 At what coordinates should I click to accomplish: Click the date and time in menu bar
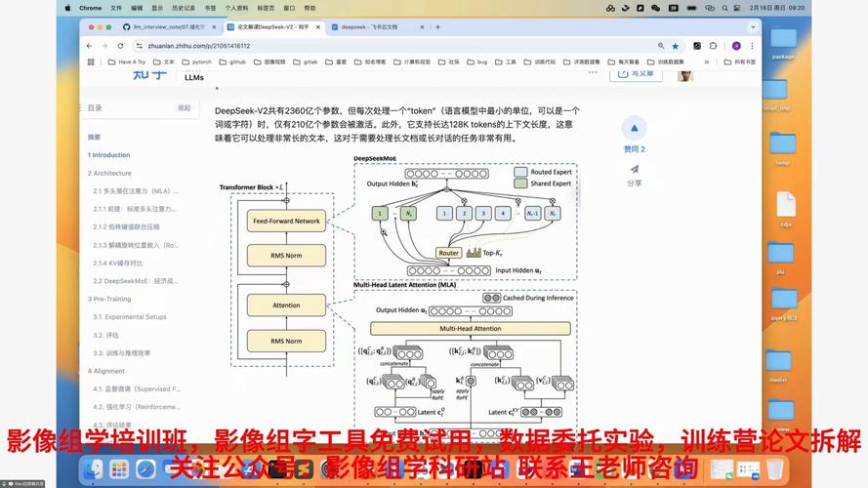pos(776,9)
